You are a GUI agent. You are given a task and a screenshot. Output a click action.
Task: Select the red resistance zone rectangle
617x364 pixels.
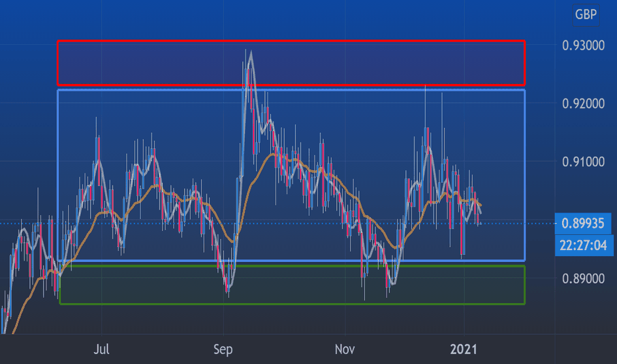coord(291,63)
